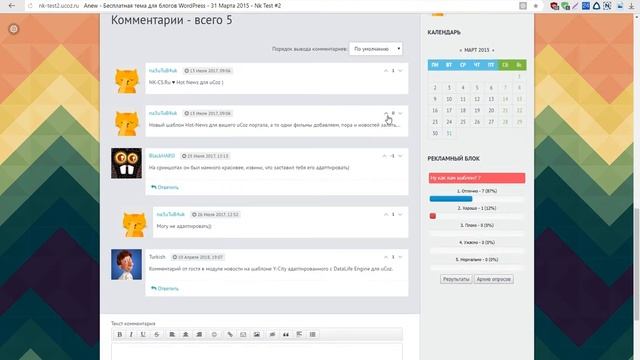Click the page vertical scrollbar
This screenshot has height=360, width=640.
(636, 263)
